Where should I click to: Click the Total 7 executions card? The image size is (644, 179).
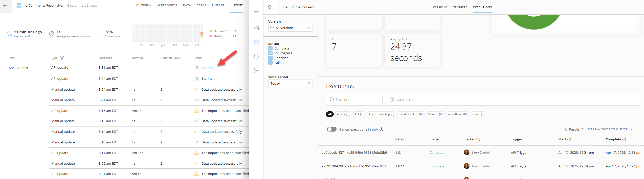coord(354,50)
